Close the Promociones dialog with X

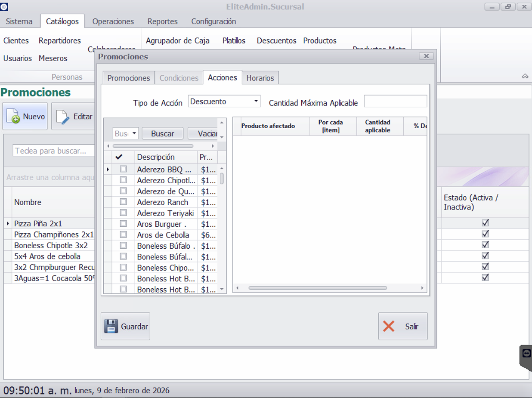(426, 56)
